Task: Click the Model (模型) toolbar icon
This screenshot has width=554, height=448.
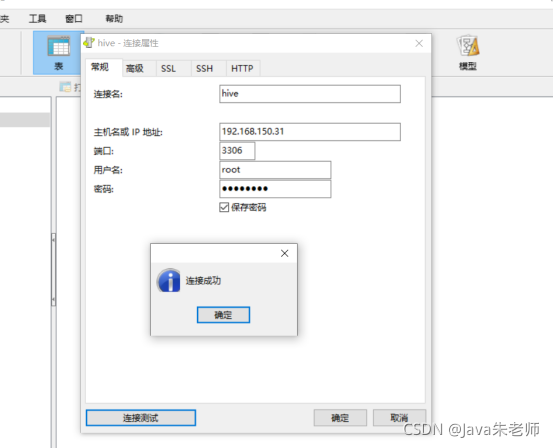Action: click(x=468, y=52)
